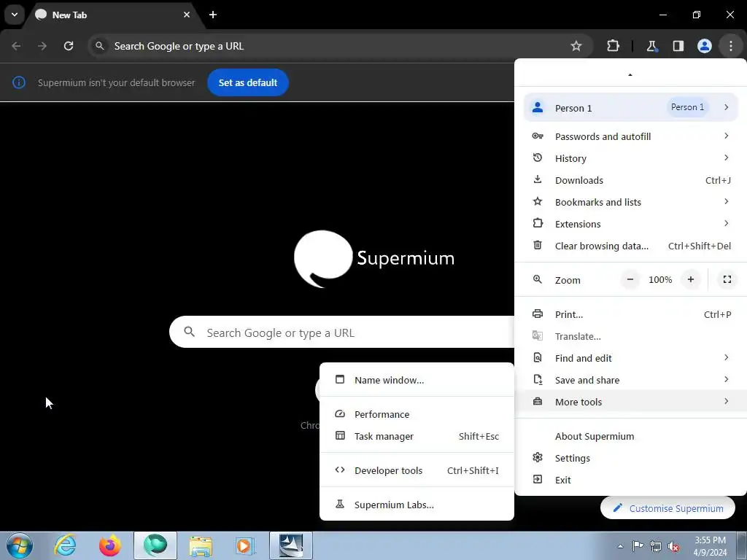Click the back navigation arrow
This screenshot has width=747, height=560.
[16, 46]
